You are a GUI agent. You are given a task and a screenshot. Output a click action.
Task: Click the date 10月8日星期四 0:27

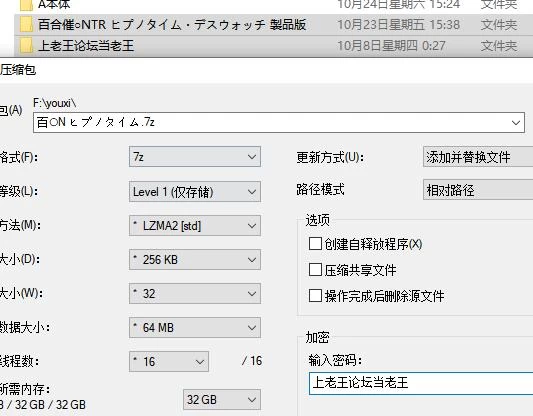391,46
